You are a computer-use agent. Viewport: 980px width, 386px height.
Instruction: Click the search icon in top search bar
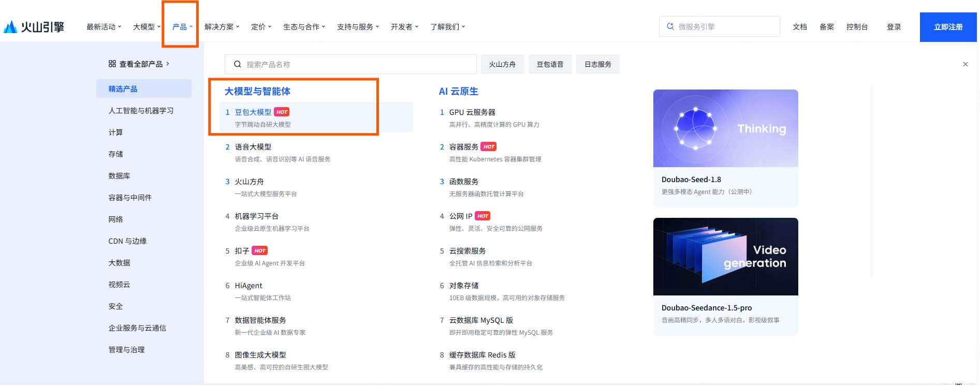click(670, 27)
